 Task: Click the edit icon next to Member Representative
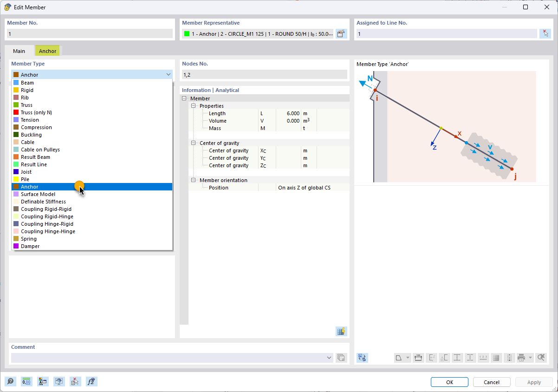tap(341, 33)
